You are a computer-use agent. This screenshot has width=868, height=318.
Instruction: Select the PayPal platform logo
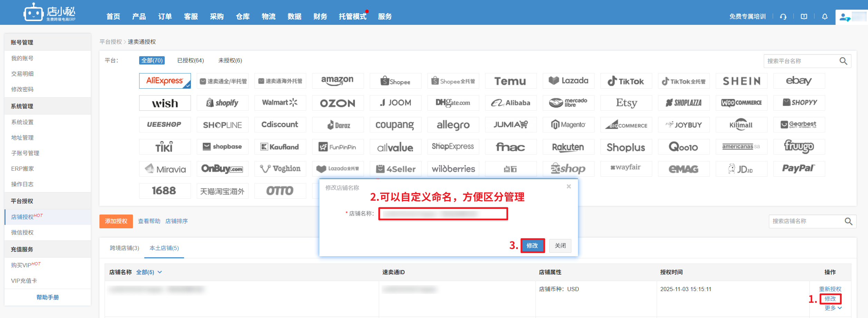click(799, 169)
